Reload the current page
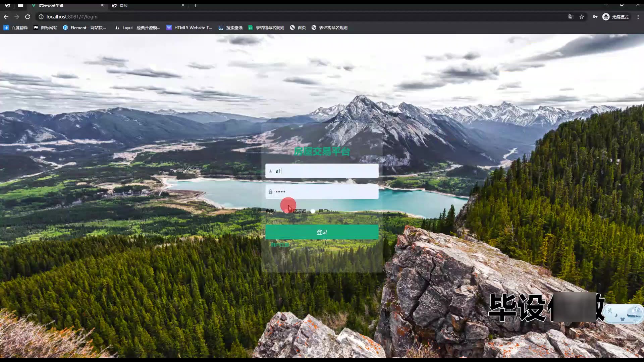This screenshot has width=644, height=362. (28, 17)
